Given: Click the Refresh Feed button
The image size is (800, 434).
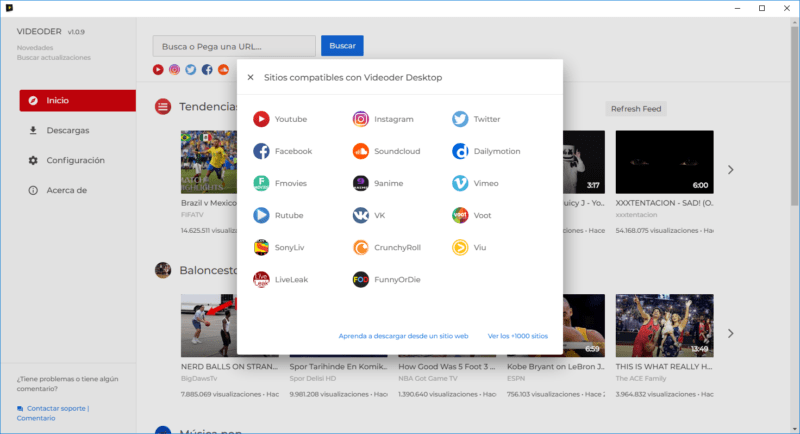Looking at the screenshot, I should pos(636,108).
